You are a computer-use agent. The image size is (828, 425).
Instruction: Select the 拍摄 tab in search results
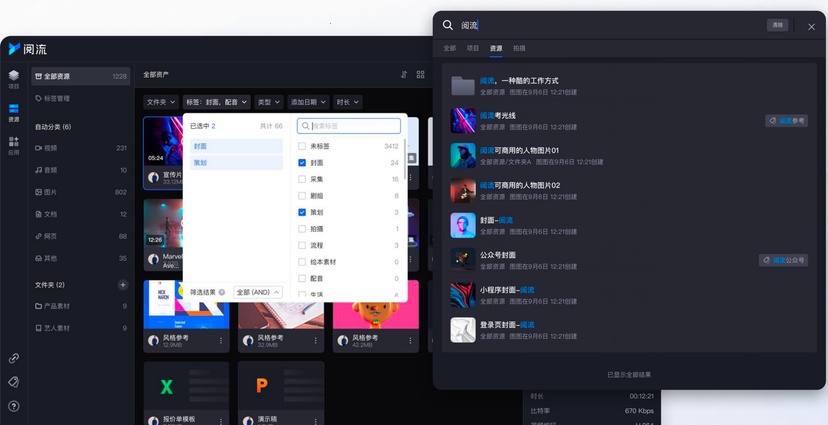tap(519, 48)
